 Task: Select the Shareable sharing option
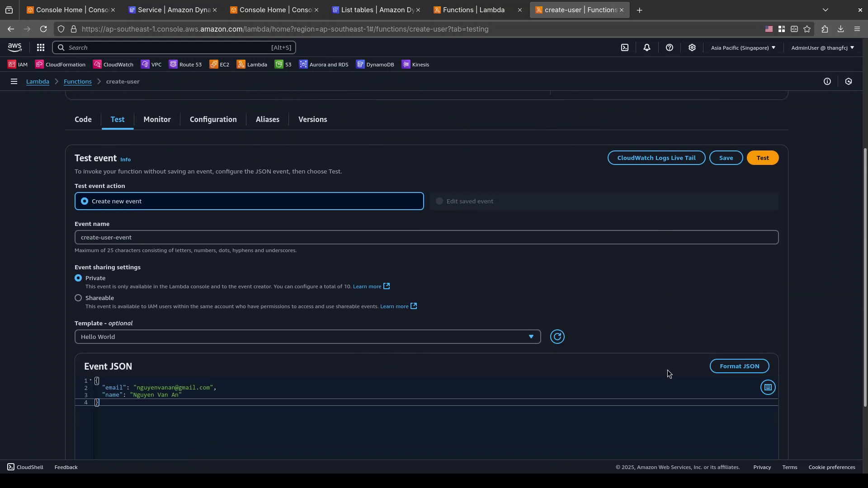(x=78, y=298)
